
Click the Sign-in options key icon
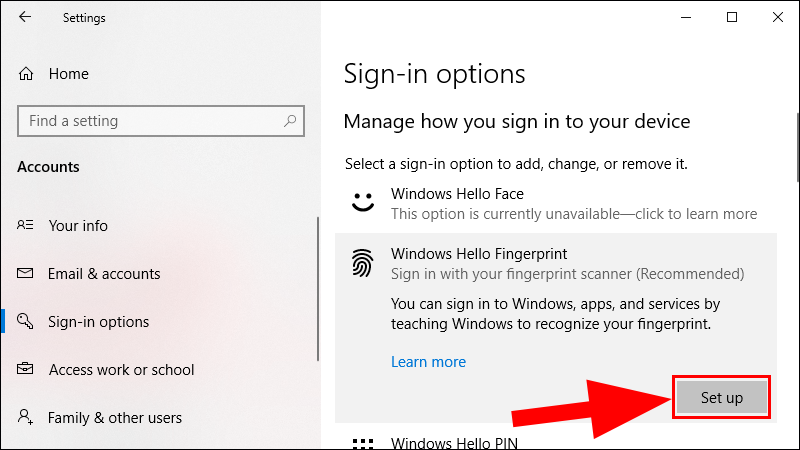[x=27, y=322]
